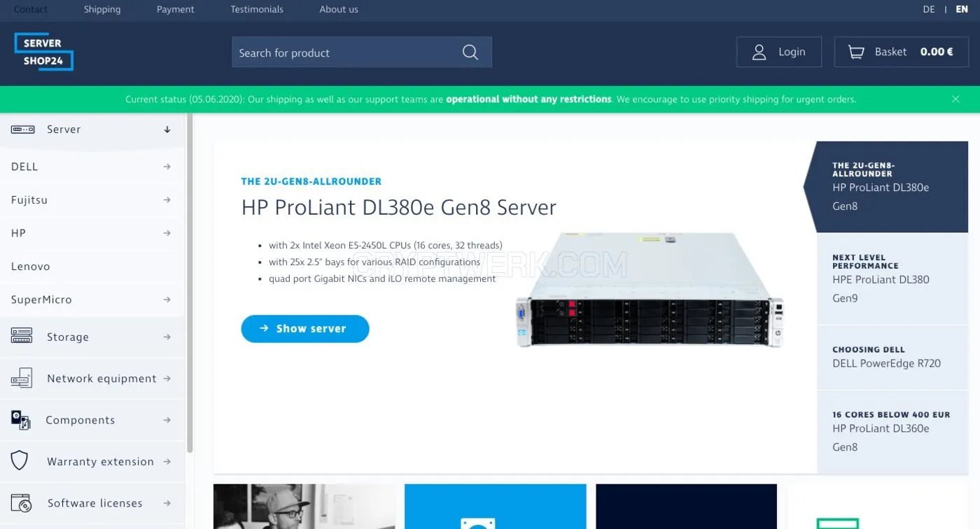Select the HP ProLiant DL360e Gen8 slide tab
Viewport: 980px width, 529px height.
pyautogui.click(x=892, y=432)
